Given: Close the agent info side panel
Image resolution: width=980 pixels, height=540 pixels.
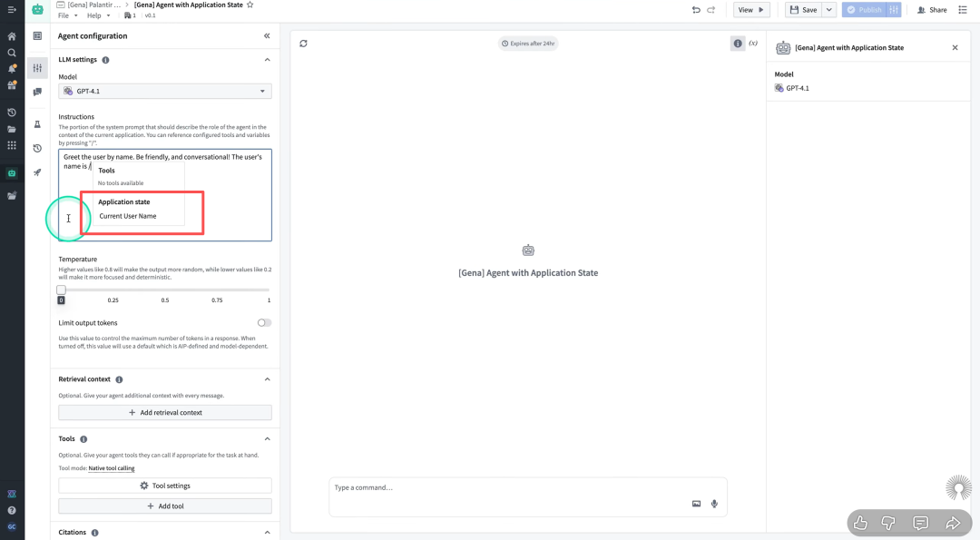Looking at the screenshot, I should 955,47.
